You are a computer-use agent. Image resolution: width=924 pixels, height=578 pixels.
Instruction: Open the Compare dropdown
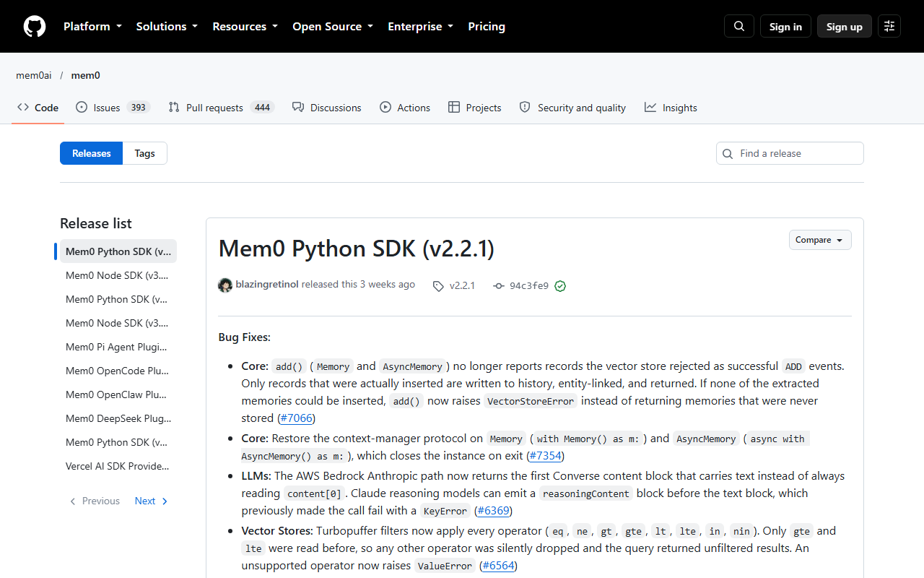point(820,240)
